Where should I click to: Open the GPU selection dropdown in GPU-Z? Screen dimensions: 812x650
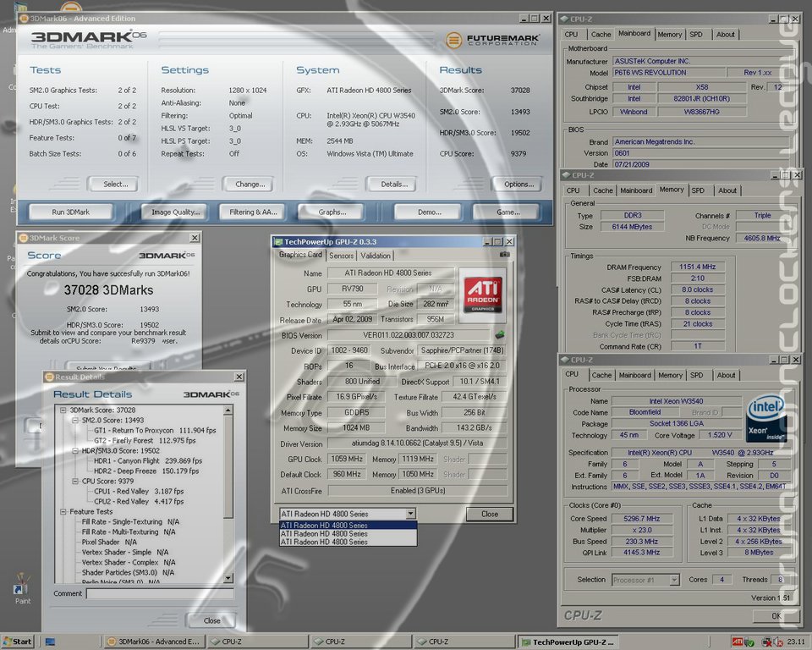pos(410,514)
